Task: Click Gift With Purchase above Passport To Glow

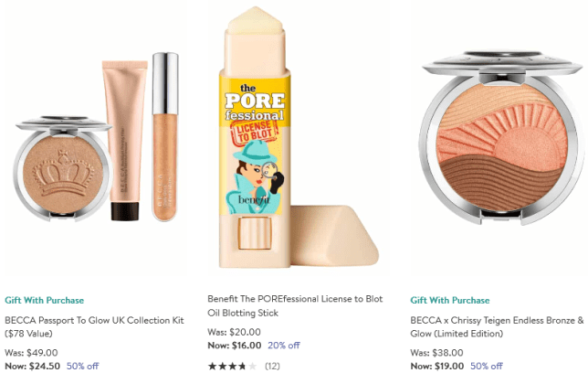Action: click(44, 300)
